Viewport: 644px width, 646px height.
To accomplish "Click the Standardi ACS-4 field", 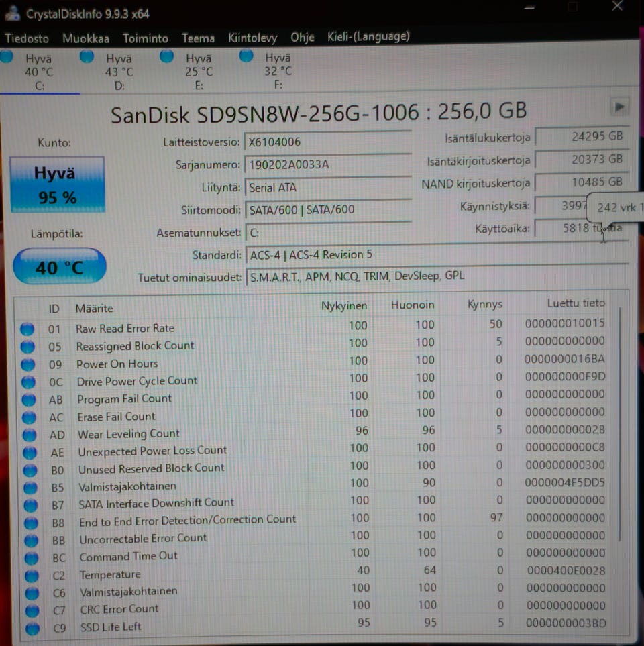I will pos(437,255).
